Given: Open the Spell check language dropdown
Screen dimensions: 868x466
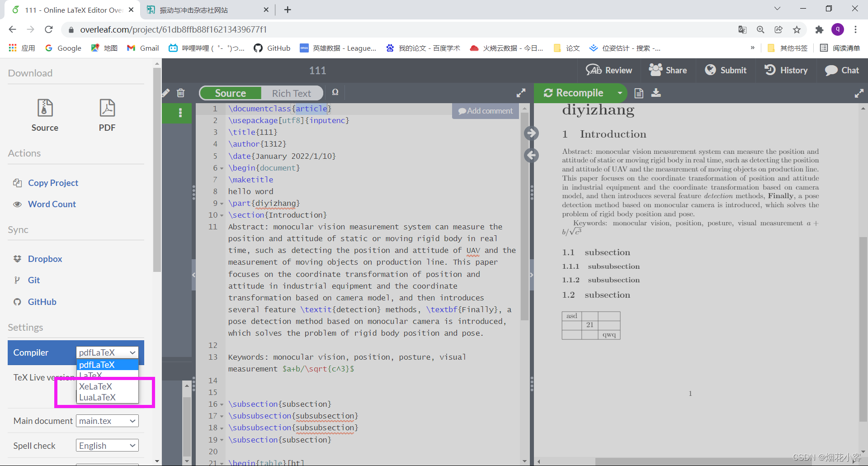Looking at the screenshot, I should point(107,446).
